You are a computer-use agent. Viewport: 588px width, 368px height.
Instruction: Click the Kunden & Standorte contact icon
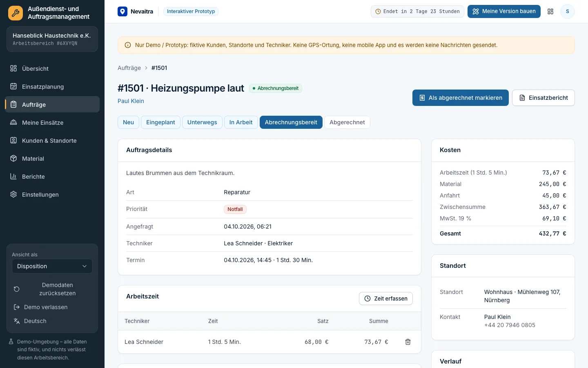13,140
